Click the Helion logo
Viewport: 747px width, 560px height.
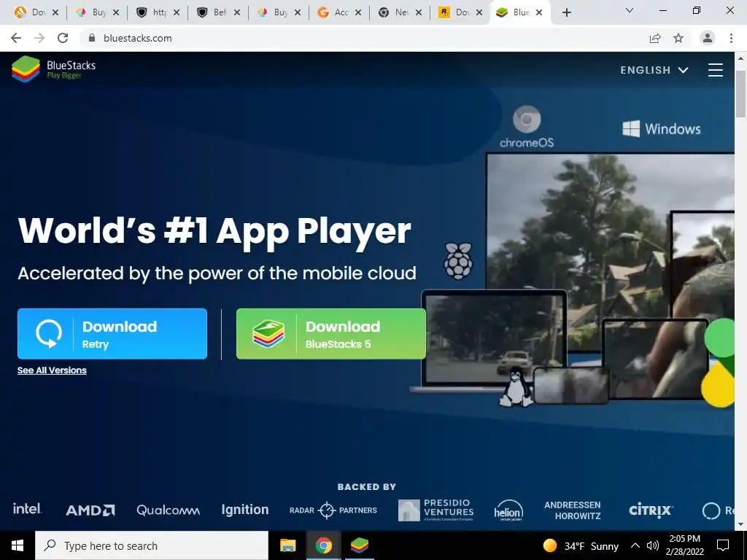(x=508, y=510)
